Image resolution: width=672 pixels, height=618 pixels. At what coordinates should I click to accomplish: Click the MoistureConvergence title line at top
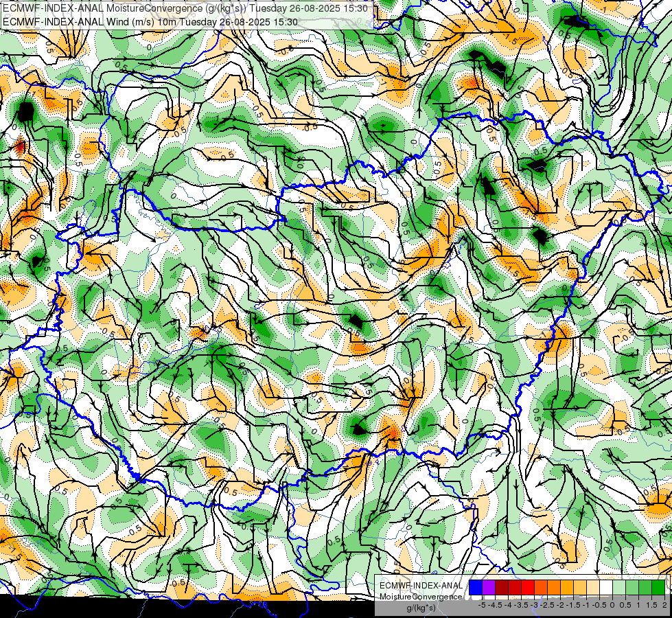click(x=185, y=8)
